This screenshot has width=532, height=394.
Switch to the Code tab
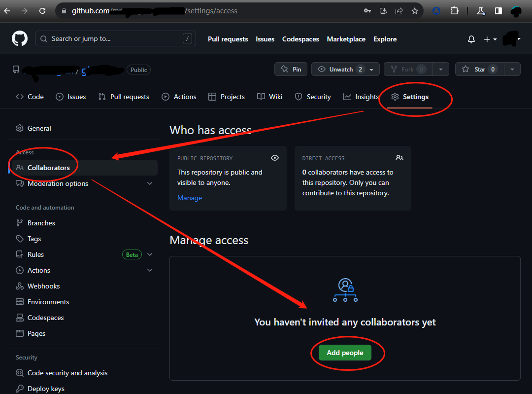[x=30, y=97]
